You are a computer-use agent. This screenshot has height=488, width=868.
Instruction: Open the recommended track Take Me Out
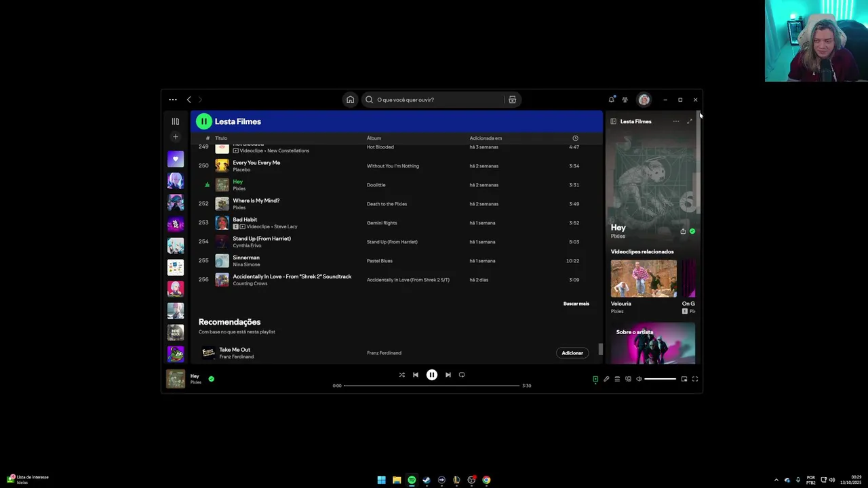click(x=235, y=350)
